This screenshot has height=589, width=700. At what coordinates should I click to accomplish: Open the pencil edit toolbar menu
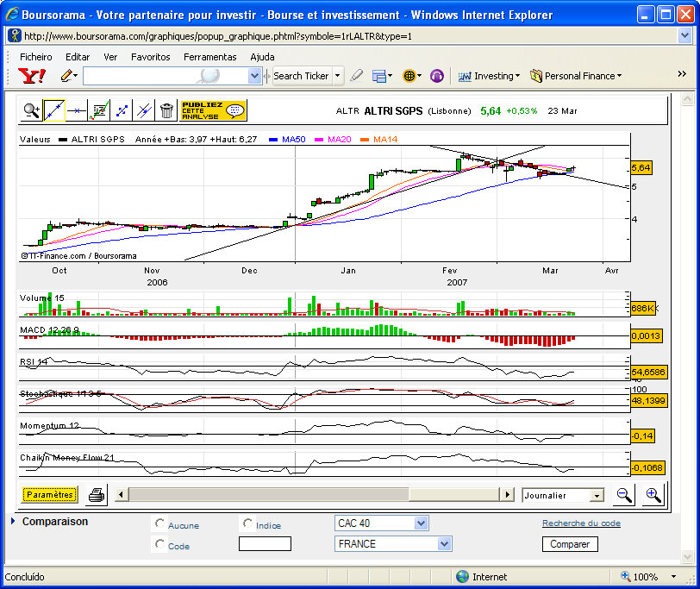69,76
